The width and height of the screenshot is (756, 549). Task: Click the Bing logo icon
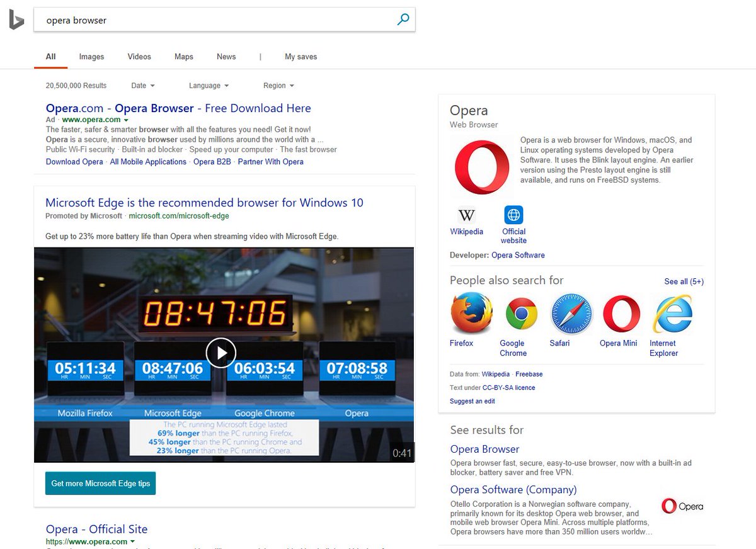[16, 20]
